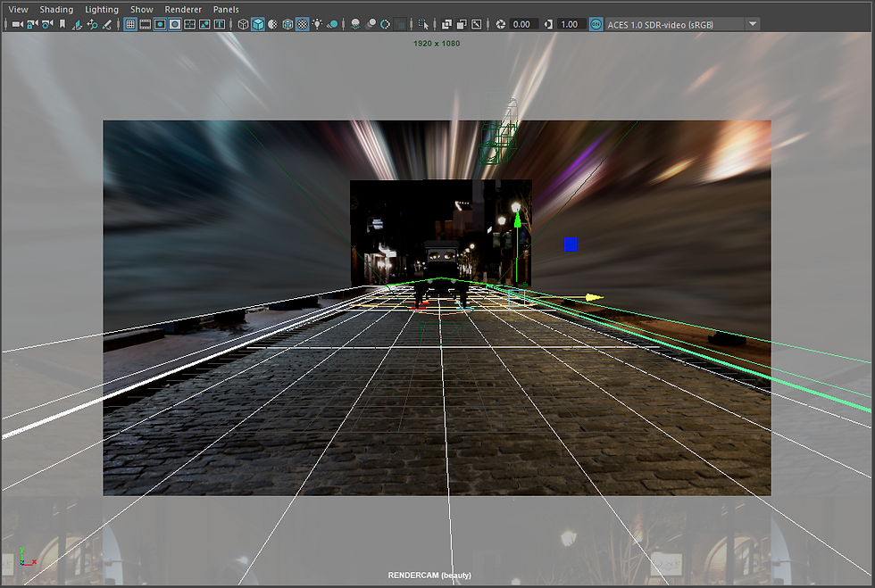Open the Lighting menu
This screenshot has width=875, height=588.
(101, 9)
